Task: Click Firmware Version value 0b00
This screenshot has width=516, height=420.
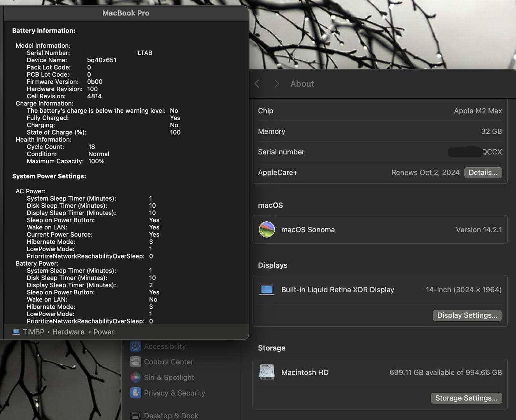Action: coord(95,82)
